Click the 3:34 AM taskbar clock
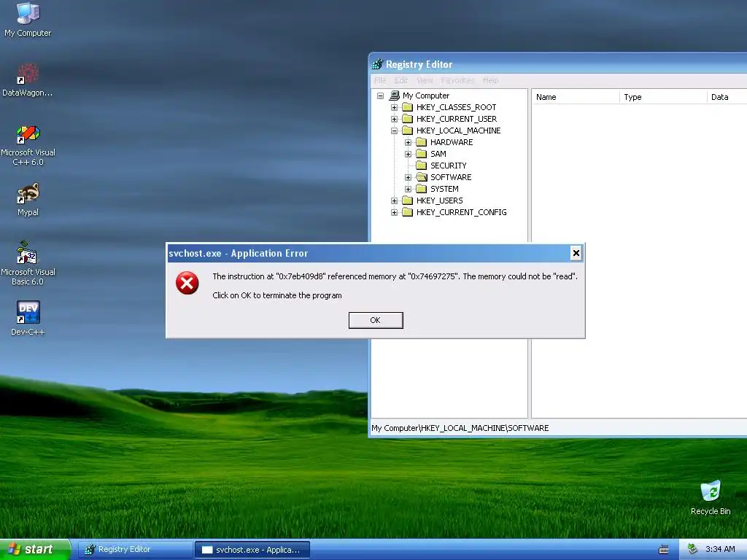The height and width of the screenshot is (560, 747). coord(720,549)
